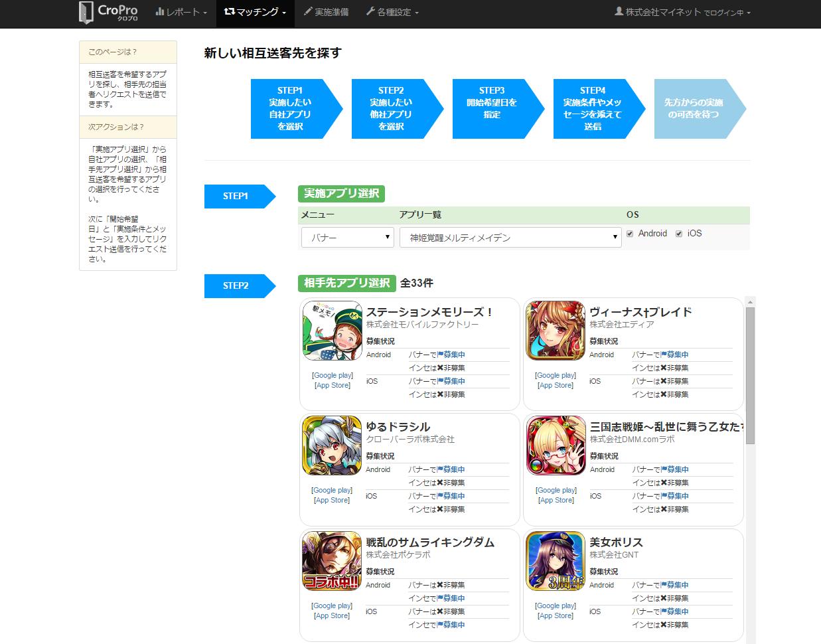The image size is (821, 644).
Task: Go to 実施準備 in navbar
Action: [x=326, y=12]
